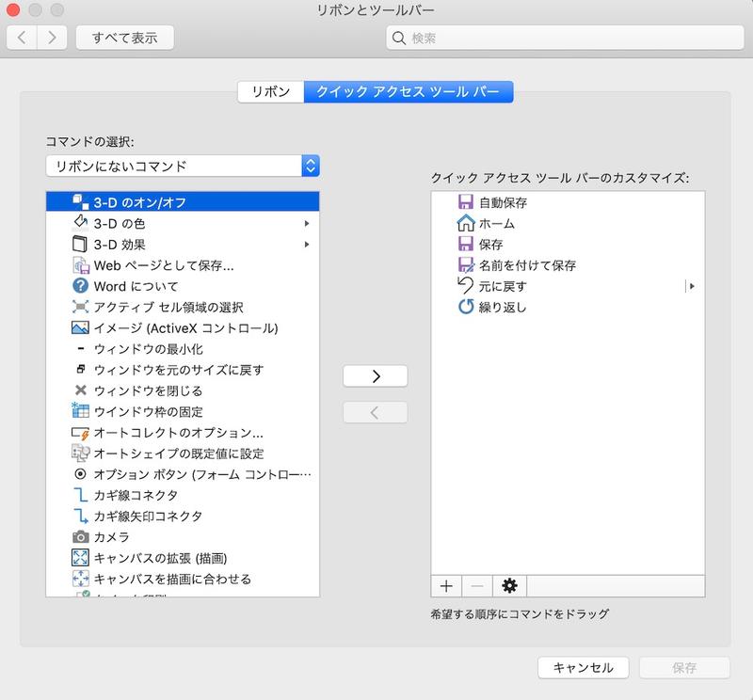The height and width of the screenshot is (700, 753).
Task: Click the すべて表示 button
Action: (124, 39)
